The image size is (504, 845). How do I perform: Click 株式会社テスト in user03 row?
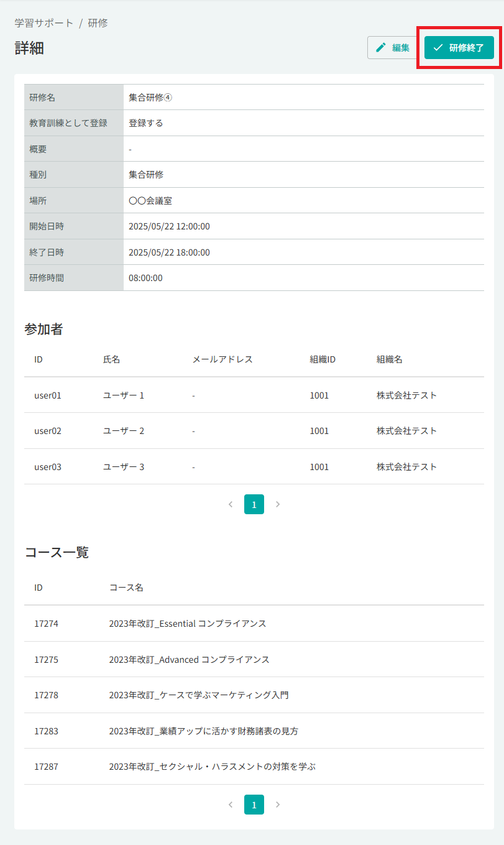(406, 467)
